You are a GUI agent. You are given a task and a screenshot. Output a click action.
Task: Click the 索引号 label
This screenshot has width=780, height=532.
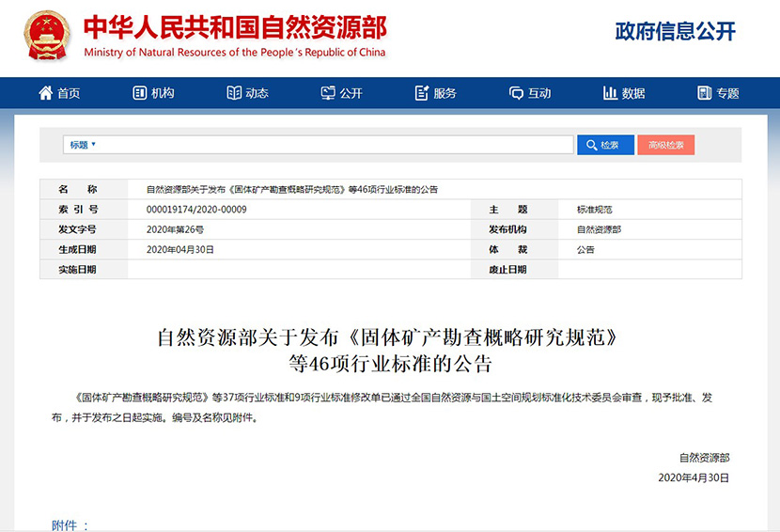tap(78, 210)
